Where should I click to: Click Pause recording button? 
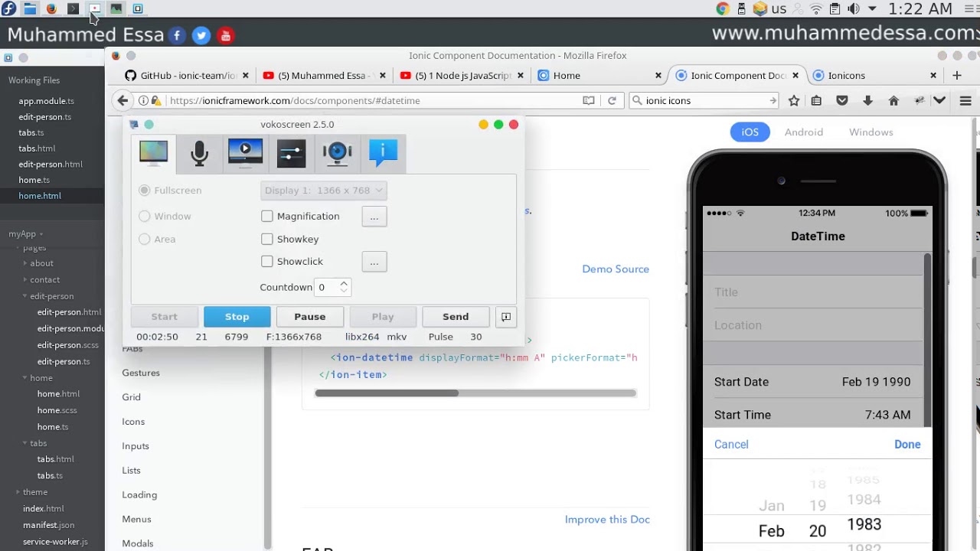click(309, 317)
